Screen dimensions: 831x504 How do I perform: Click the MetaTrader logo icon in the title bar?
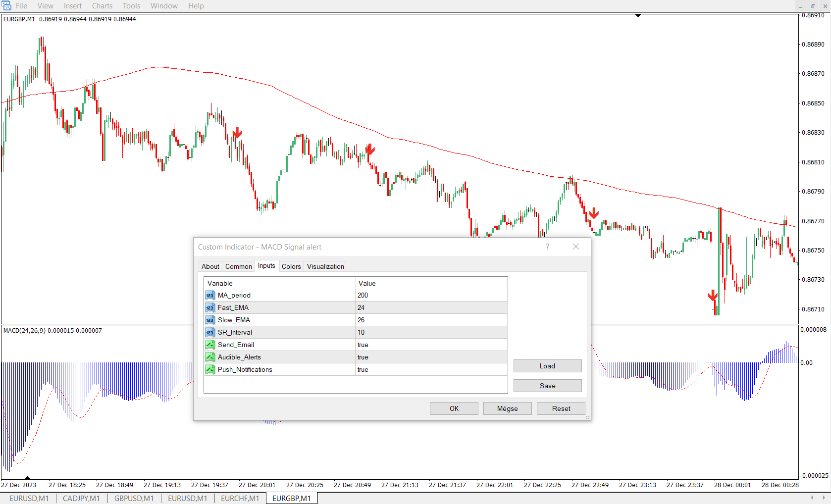pyautogui.click(x=6, y=5)
